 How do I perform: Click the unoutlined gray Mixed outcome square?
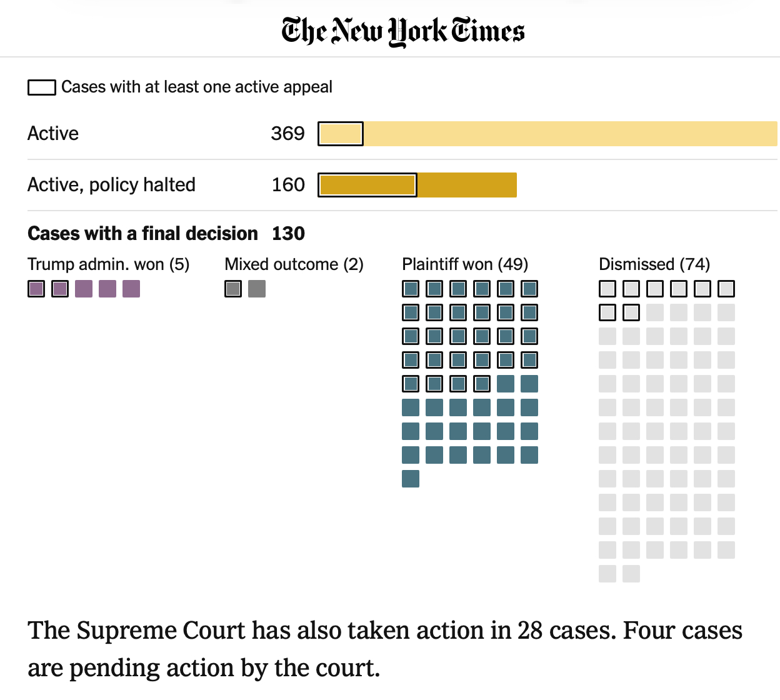(257, 289)
